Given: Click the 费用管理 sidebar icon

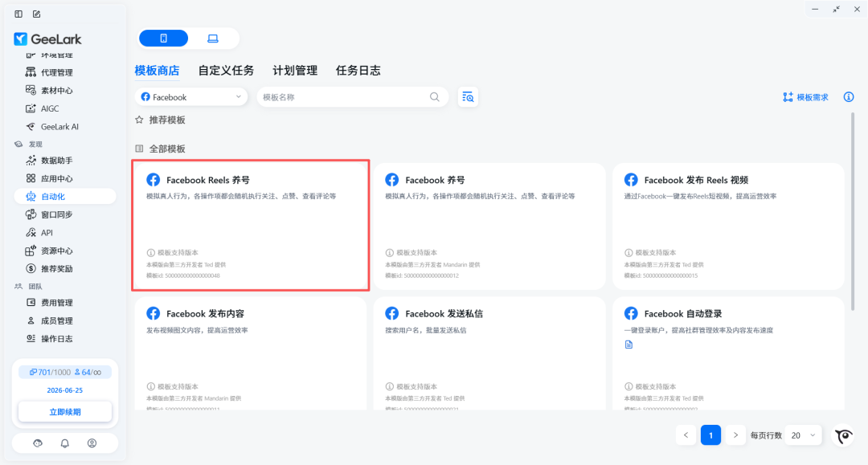Looking at the screenshot, I should 31,303.
